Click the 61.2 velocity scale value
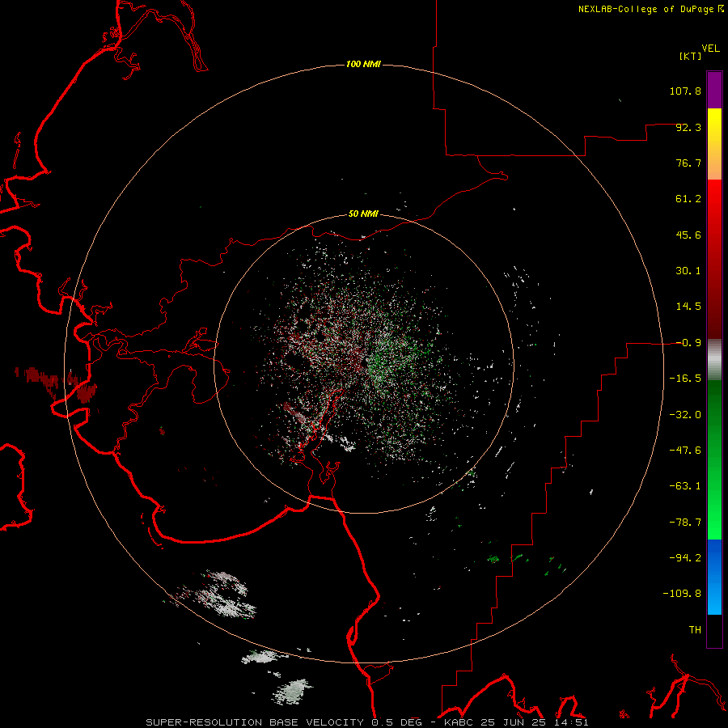Screen dimensions: 728x728 coord(688,199)
